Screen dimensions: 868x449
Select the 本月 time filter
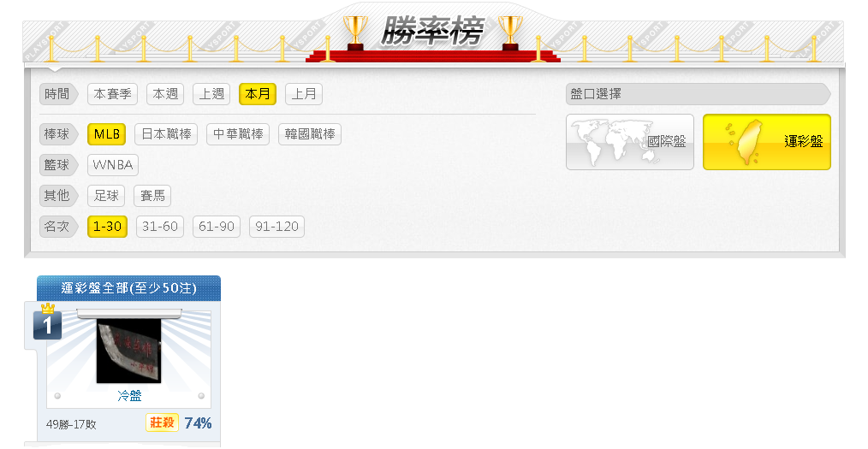point(258,94)
